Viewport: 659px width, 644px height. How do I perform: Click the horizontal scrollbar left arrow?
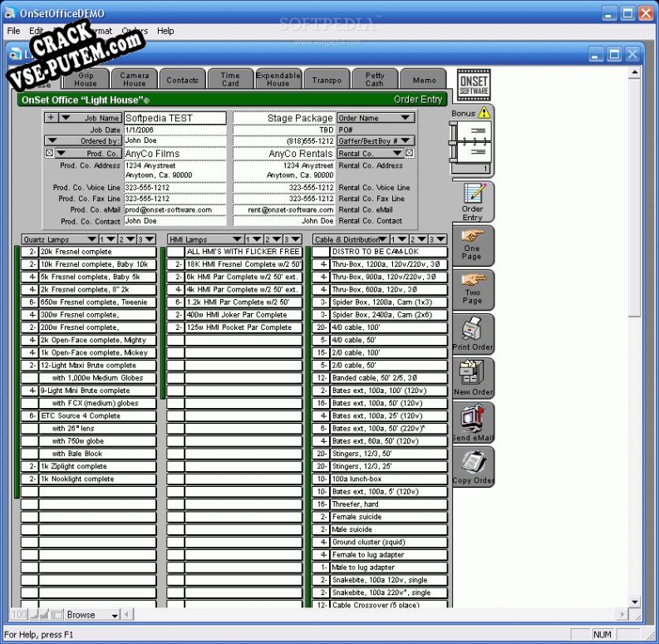127,615
